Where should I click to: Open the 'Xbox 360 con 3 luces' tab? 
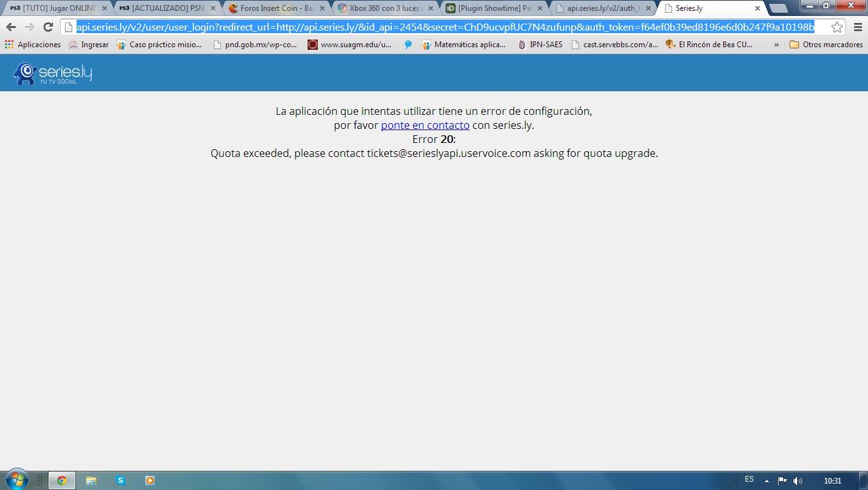coord(383,9)
